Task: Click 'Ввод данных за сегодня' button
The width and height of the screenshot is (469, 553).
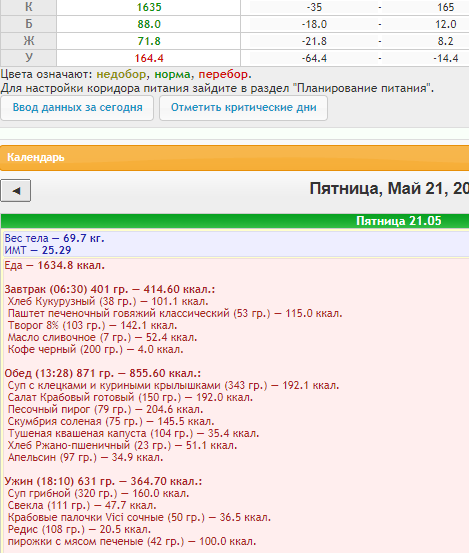Action: point(77,108)
